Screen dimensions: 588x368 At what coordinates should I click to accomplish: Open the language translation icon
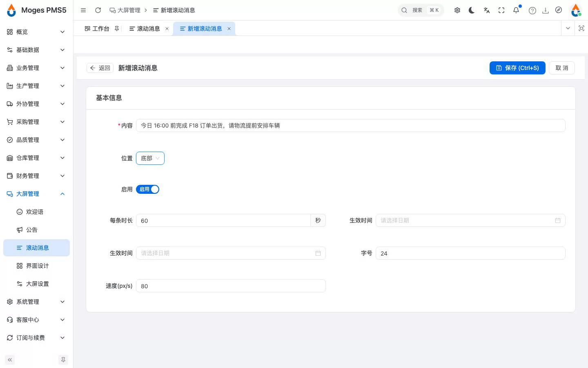487,10
